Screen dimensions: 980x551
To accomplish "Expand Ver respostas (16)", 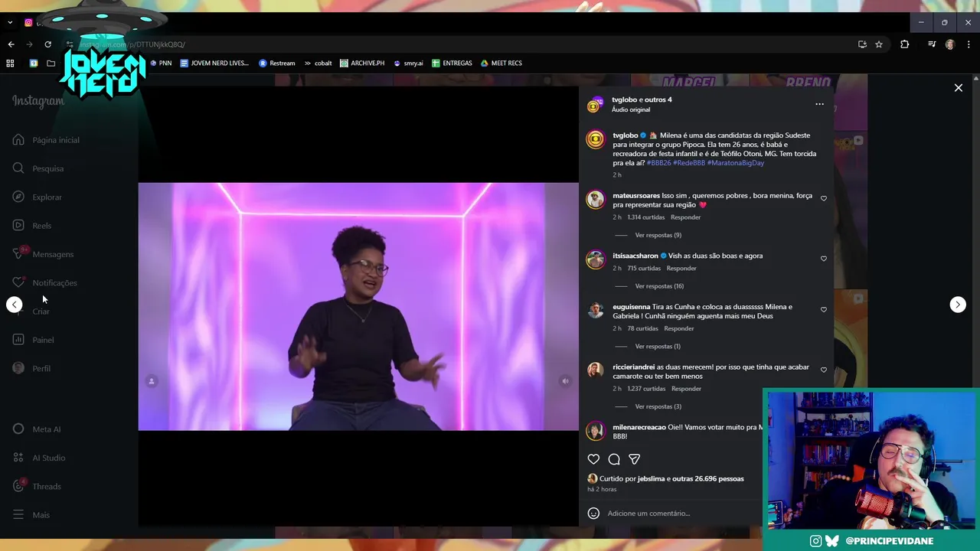I will click(659, 286).
